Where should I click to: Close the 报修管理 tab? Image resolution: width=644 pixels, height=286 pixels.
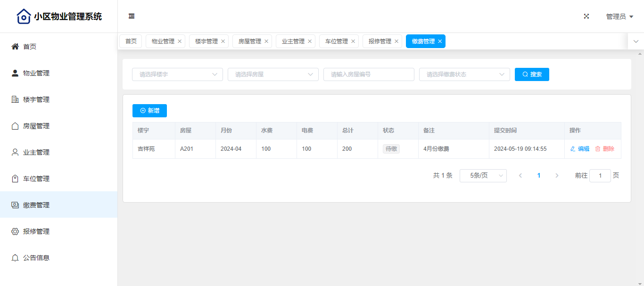coord(396,41)
